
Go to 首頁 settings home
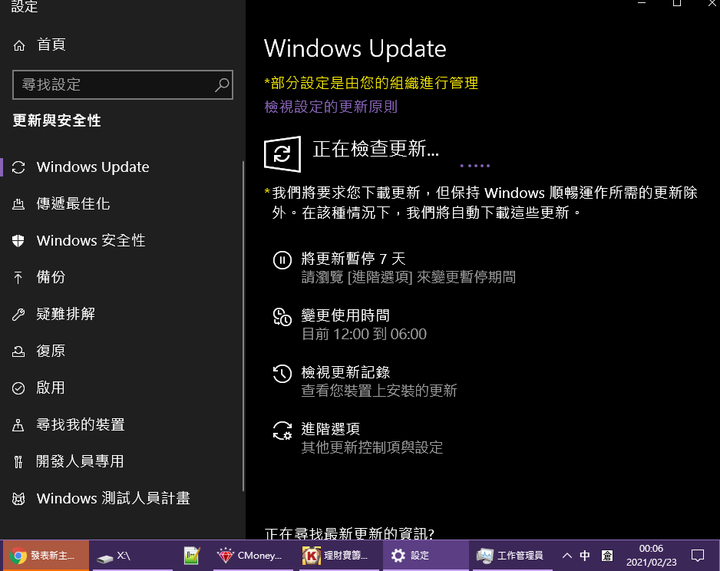click(51, 45)
